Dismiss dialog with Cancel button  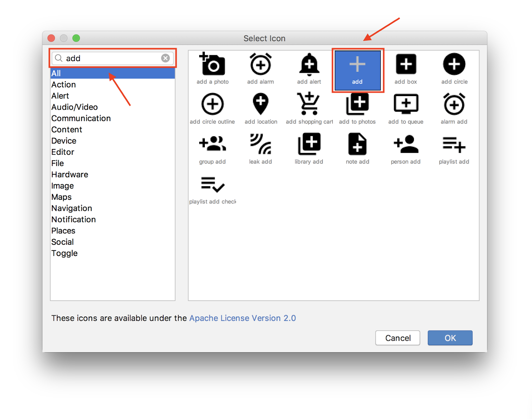click(398, 338)
